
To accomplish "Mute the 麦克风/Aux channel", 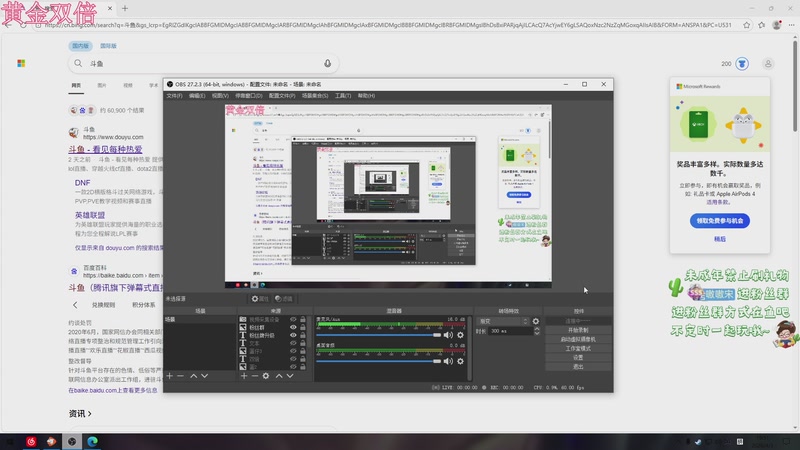I will [448, 335].
